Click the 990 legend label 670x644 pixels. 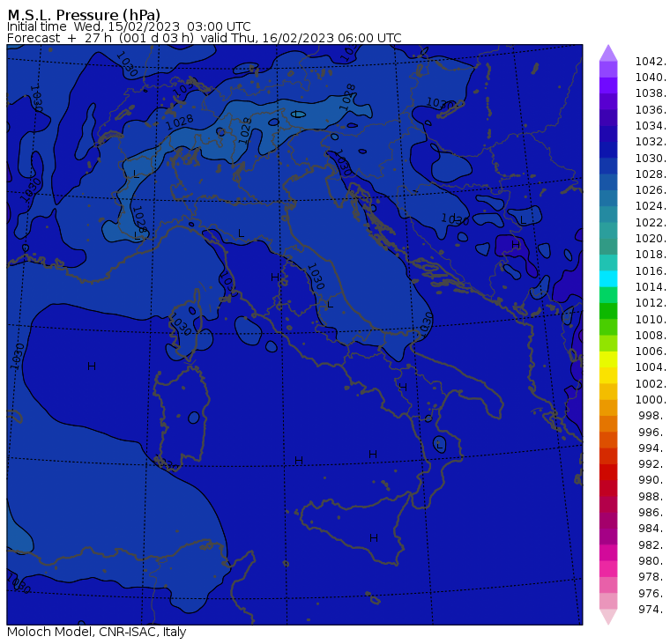tap(652, 480)
